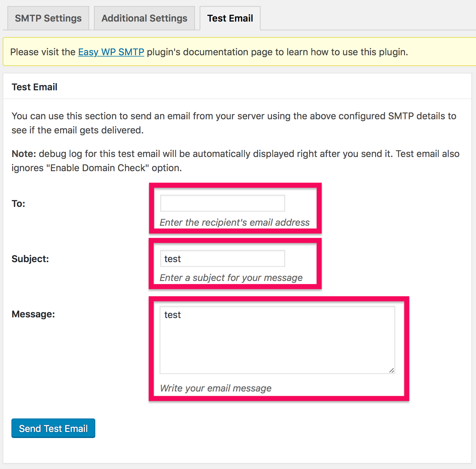Click the hint 'Enter a subject for your message'

(x=231, y=278)
